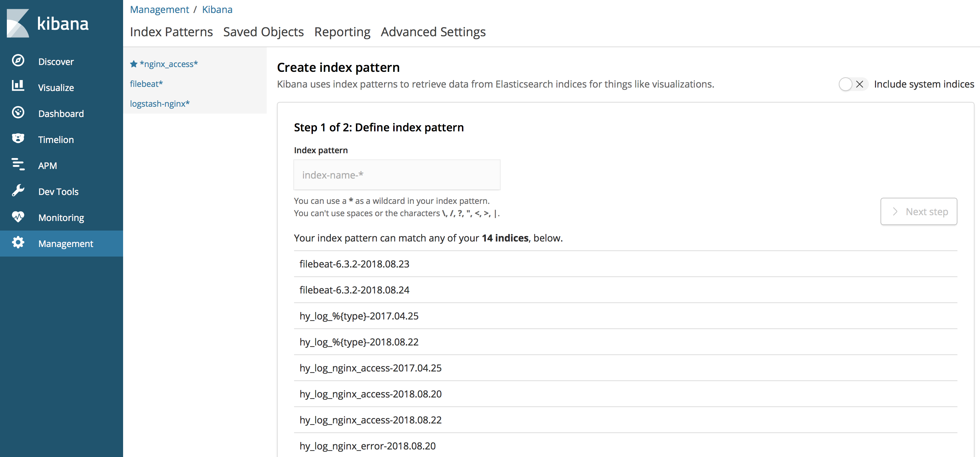This screenshot has width=980, height=457.
Task: Select index hy_log_%{type}-2018.08.22
Action: pyautogui.click(x=625, y=342)
